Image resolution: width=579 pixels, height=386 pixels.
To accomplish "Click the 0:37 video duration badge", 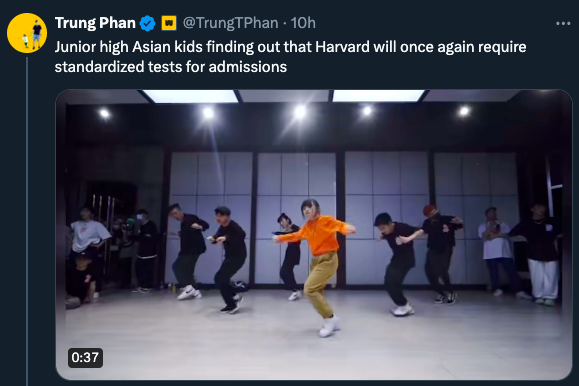I will point(85,358).
